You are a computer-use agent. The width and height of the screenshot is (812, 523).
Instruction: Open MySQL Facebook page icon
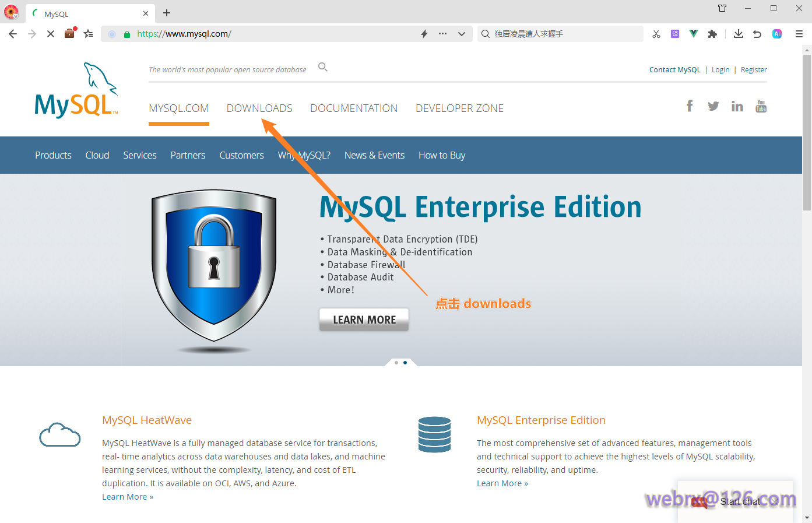point(690,106)
